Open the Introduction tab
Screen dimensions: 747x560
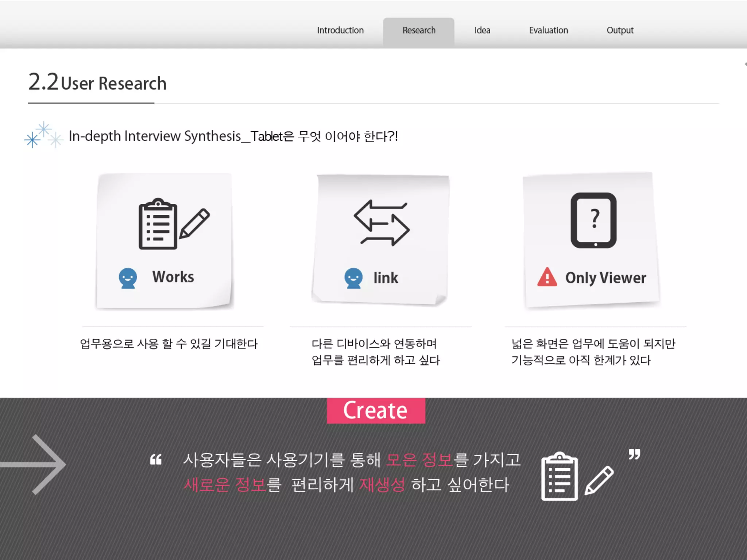pyautogui.click(x=340, y=30)
